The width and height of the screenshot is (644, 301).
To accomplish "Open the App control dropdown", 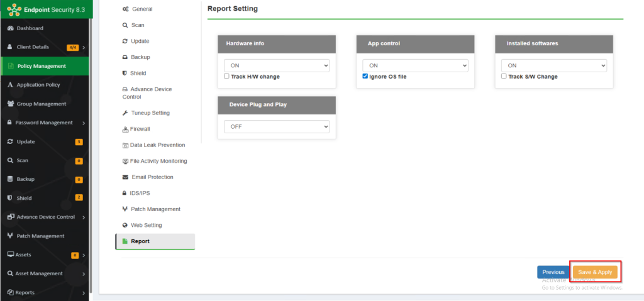I will 415,65.
